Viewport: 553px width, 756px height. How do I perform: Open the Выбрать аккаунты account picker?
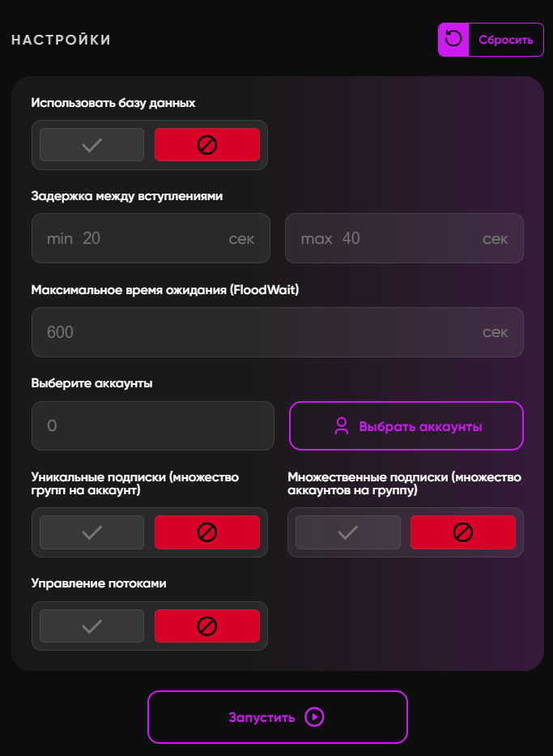point(406,426)
